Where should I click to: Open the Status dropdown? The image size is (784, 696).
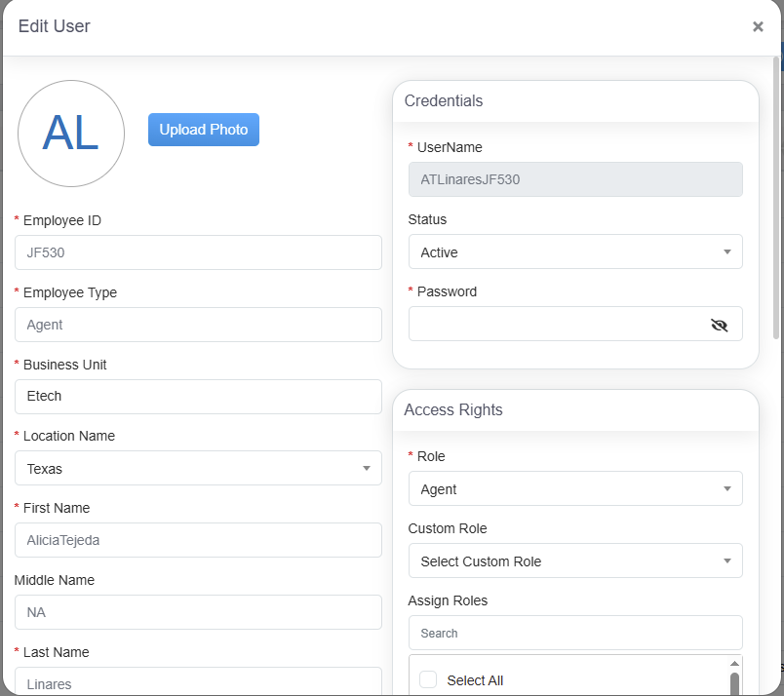click(574, 252)
